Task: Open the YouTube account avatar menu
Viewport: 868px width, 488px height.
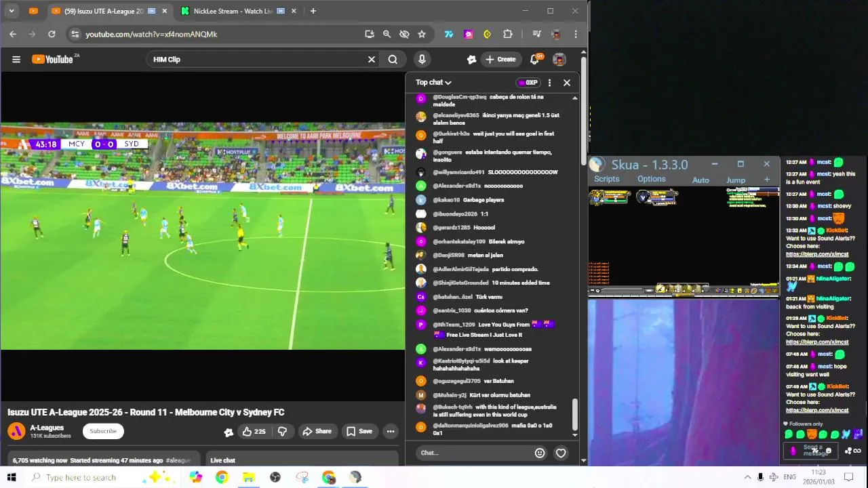Action: point(559,60)
